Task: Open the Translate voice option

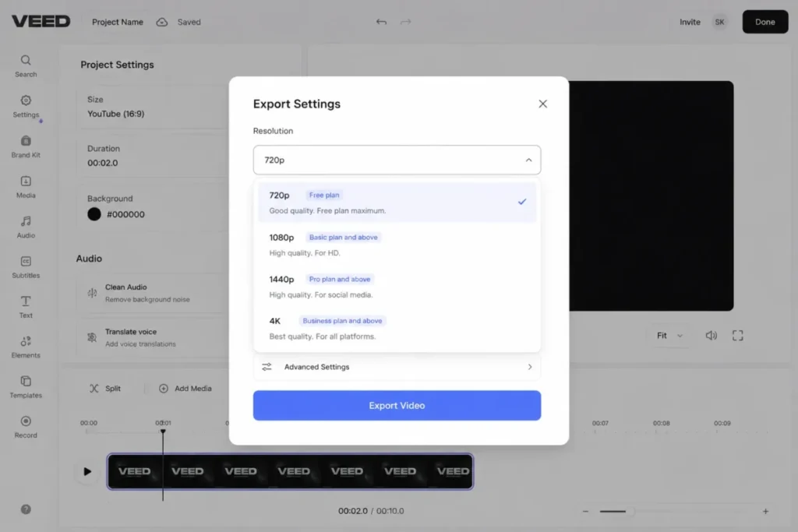Action: [153, 337]
